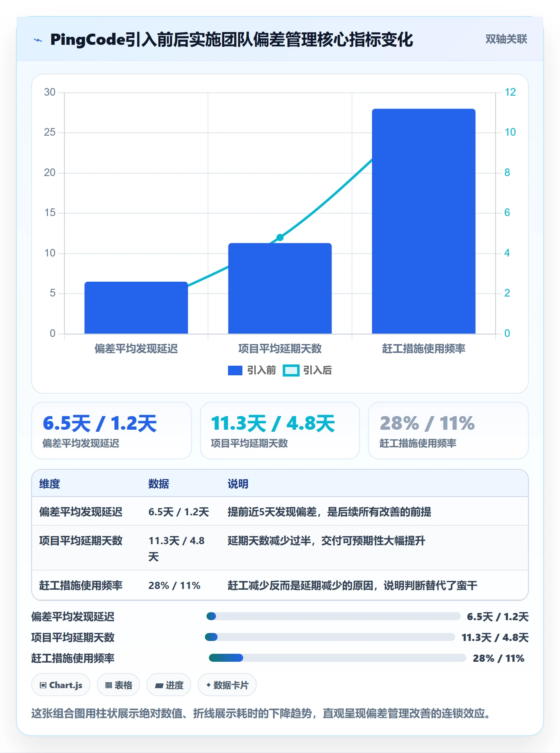Screen dimensions: 560x753
Task: Click the 进度 tag chip
Action: tap(169, 685)
